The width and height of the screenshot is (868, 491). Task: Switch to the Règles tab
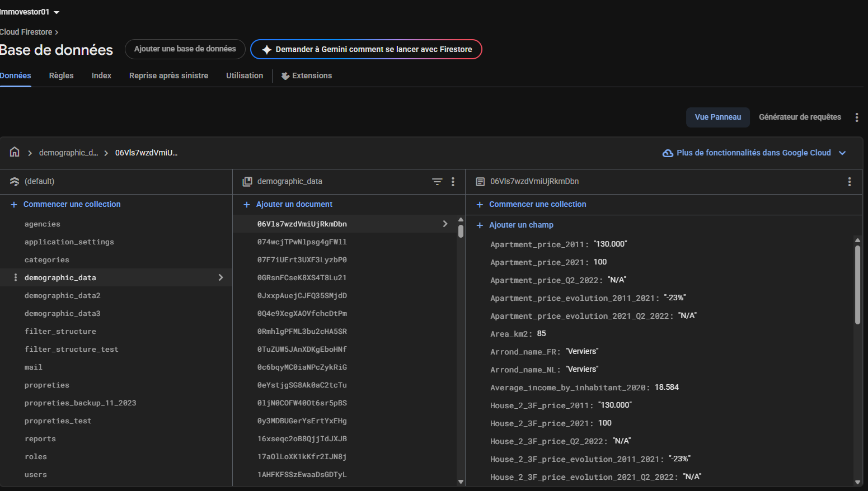pyautogui.click(x=61, y=75)
